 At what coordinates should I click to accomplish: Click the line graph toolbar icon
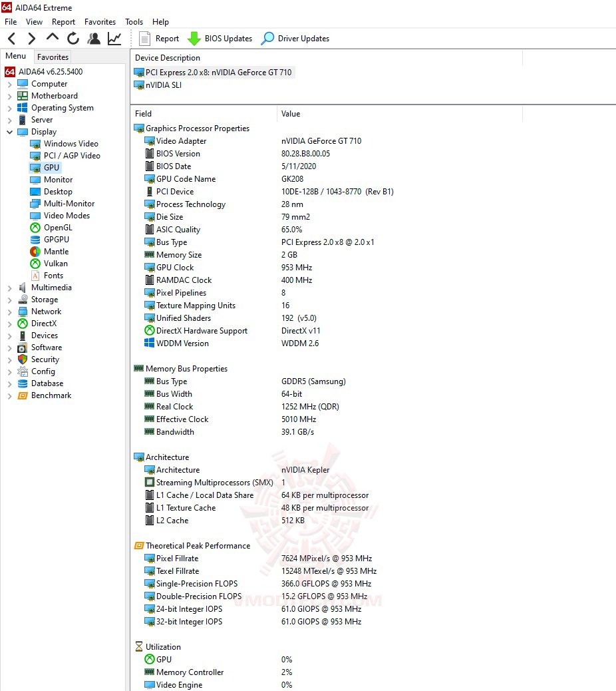[114, 38]
